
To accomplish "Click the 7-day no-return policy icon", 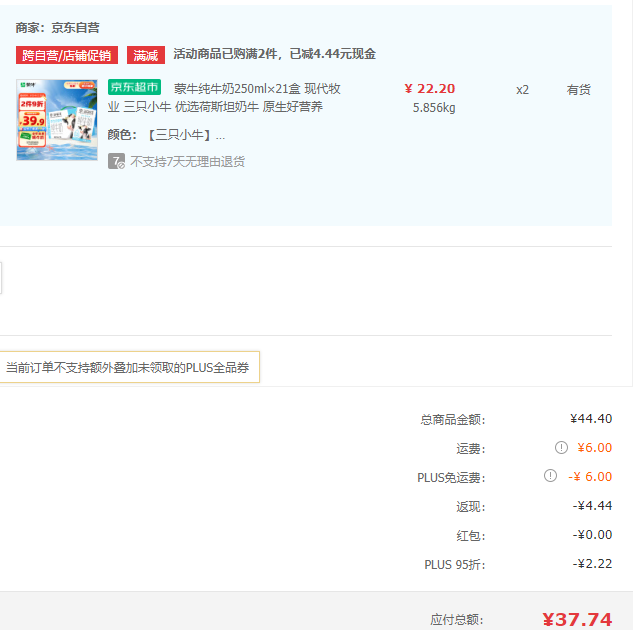I will point(116,162).
